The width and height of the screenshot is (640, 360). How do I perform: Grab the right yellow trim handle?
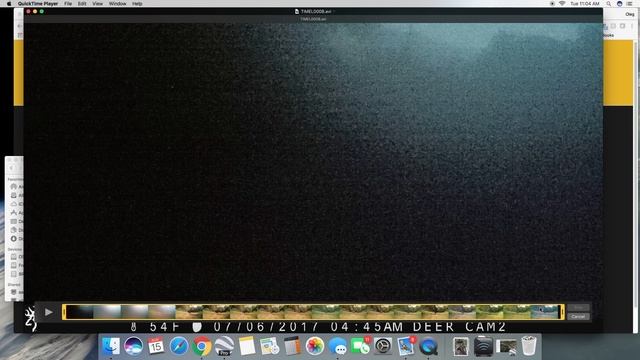click(562, 312)
